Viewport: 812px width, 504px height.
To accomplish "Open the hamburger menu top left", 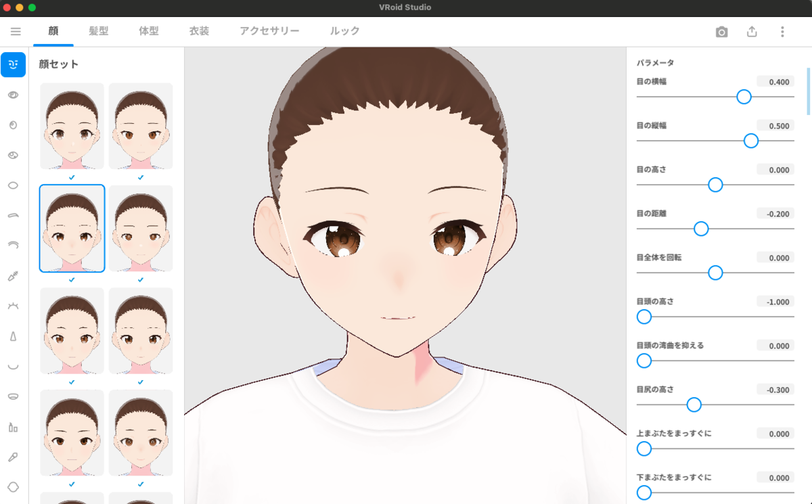I will tap(15, 31).
